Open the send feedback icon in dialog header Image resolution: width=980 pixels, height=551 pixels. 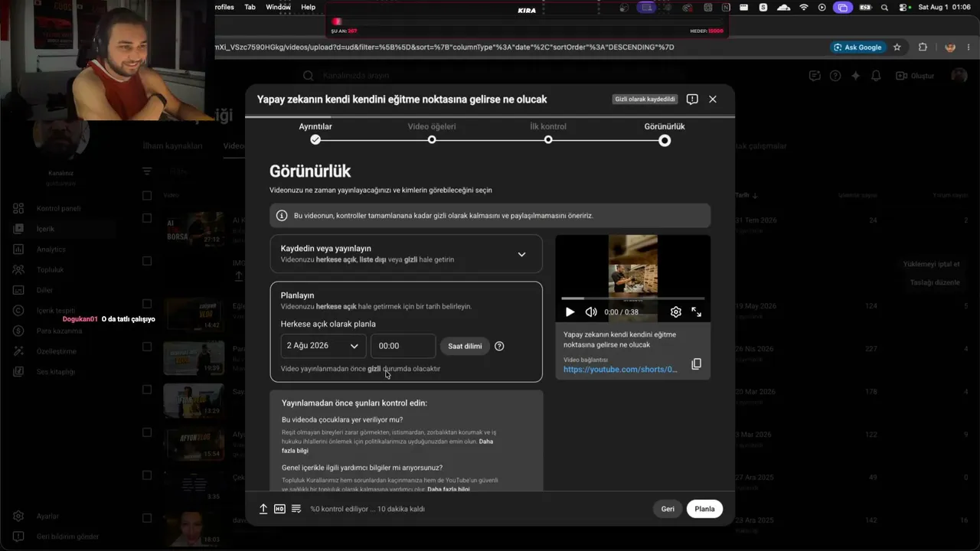click(692, 99)
